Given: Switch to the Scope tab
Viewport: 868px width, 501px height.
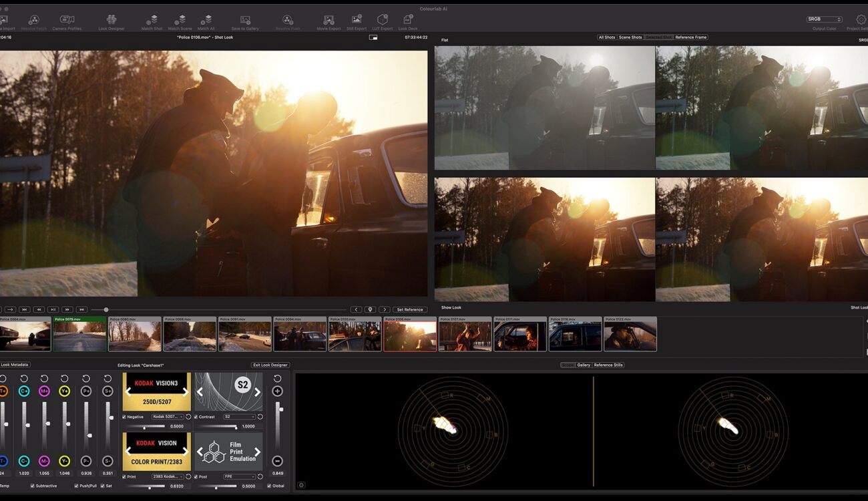Looking at the screenshot, I should (568, 365).
